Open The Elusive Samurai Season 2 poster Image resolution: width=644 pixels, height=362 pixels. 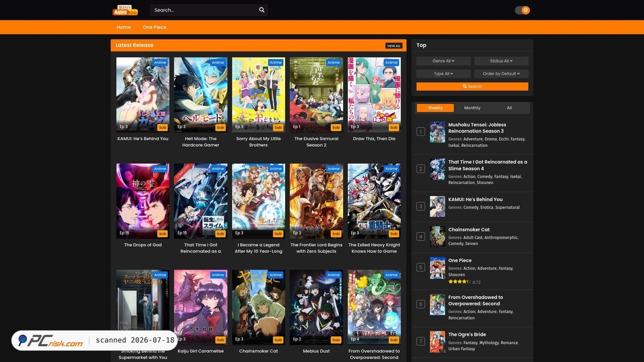point(316,94)
